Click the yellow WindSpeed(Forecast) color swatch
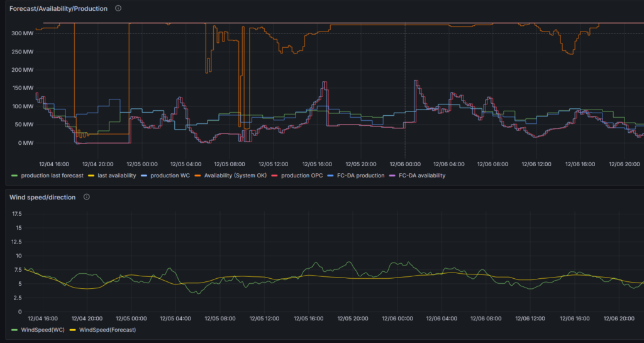644x343 pixels. [73, 330]
